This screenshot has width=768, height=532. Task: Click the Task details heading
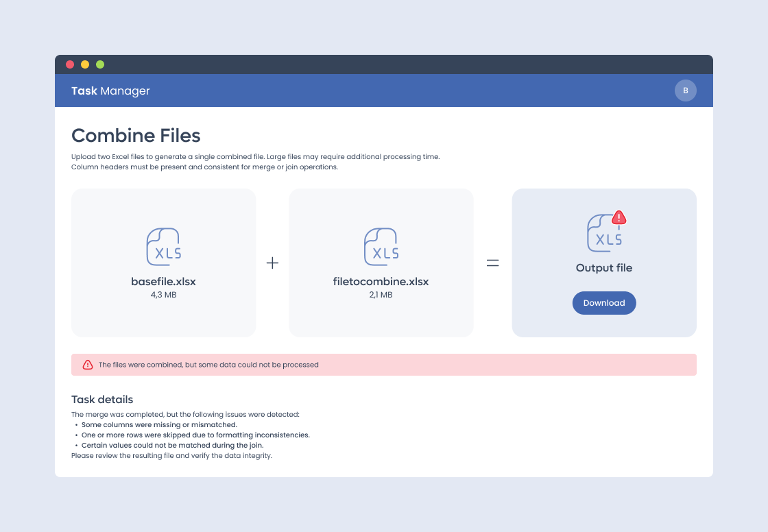(x=102, y=399)
